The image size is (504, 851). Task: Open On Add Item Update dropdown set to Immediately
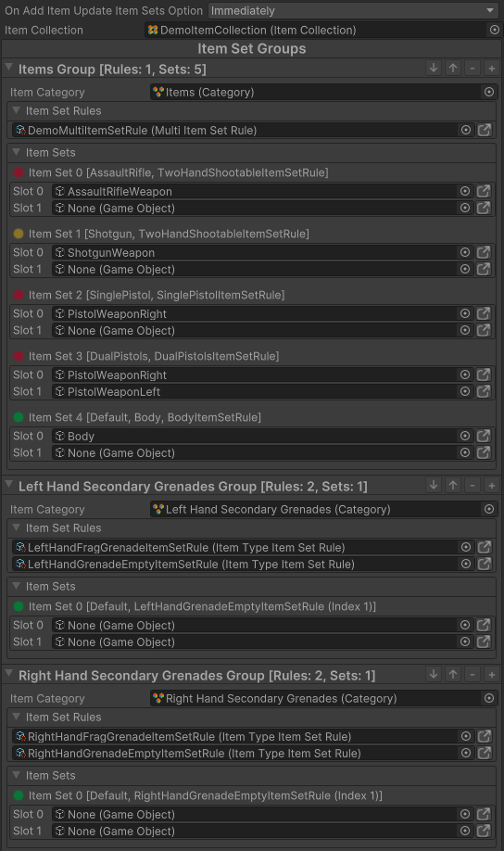353,10
